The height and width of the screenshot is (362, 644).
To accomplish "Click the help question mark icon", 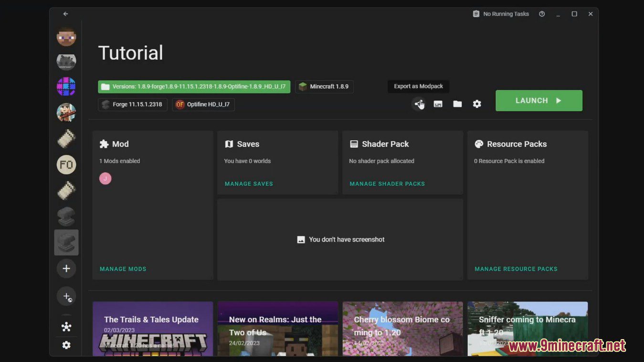I will tap(542, 14).
